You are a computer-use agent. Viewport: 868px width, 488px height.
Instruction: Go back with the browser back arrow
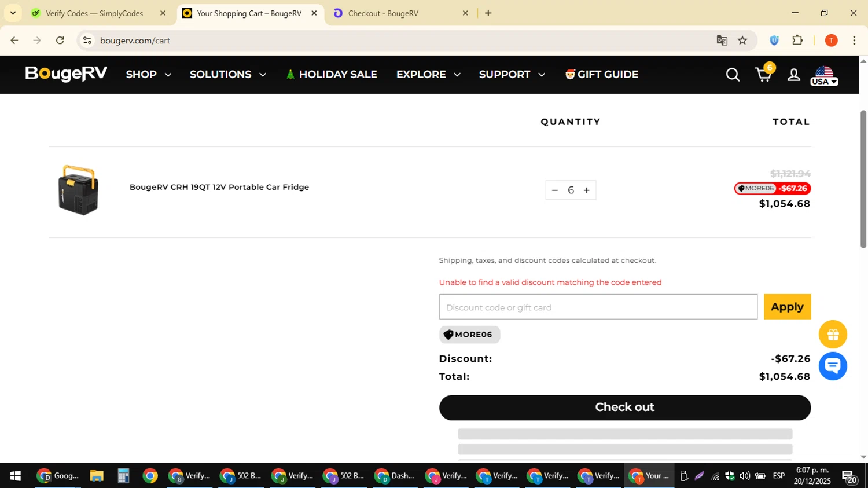(x=14, y=41)
